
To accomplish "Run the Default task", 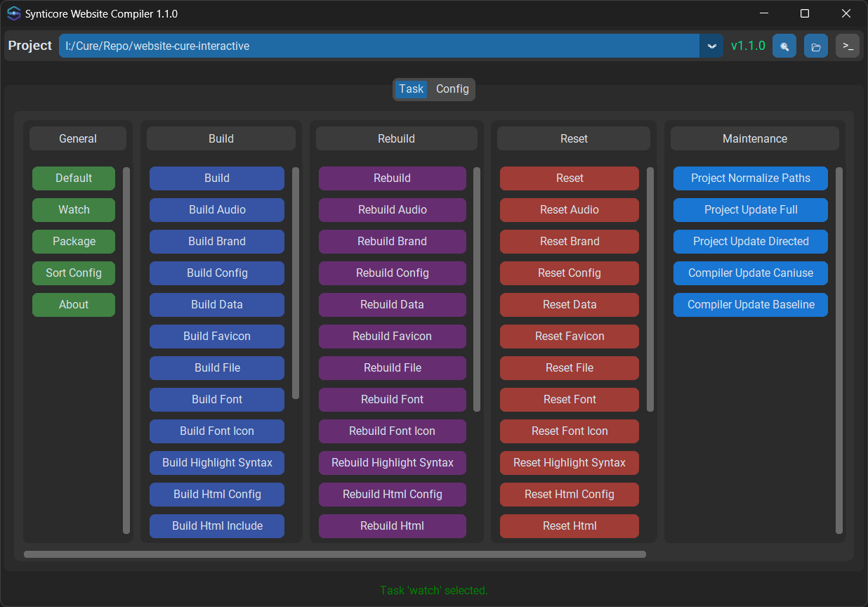I will [74, 178].
